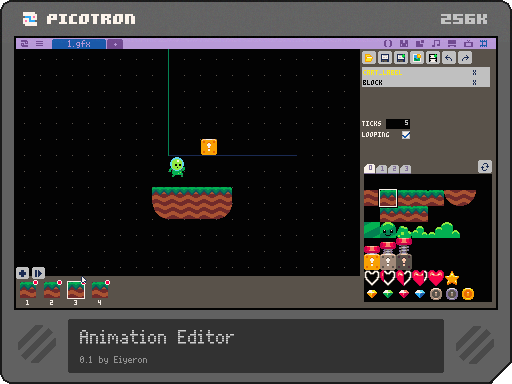Toggle the Looping checkbox

click(x=406, y=135)
